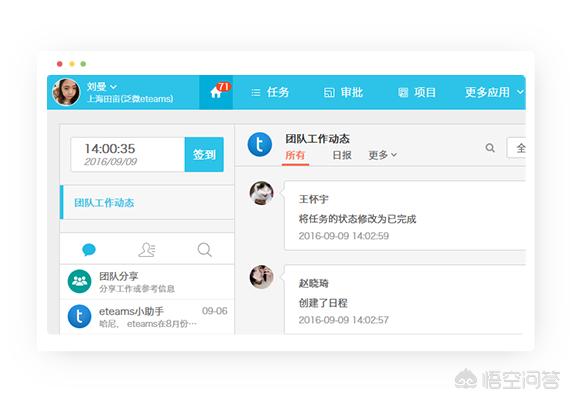Click the green 团队分享 group icon
The height and width of the screenshot is (400, 570).
tap(79, 281)
